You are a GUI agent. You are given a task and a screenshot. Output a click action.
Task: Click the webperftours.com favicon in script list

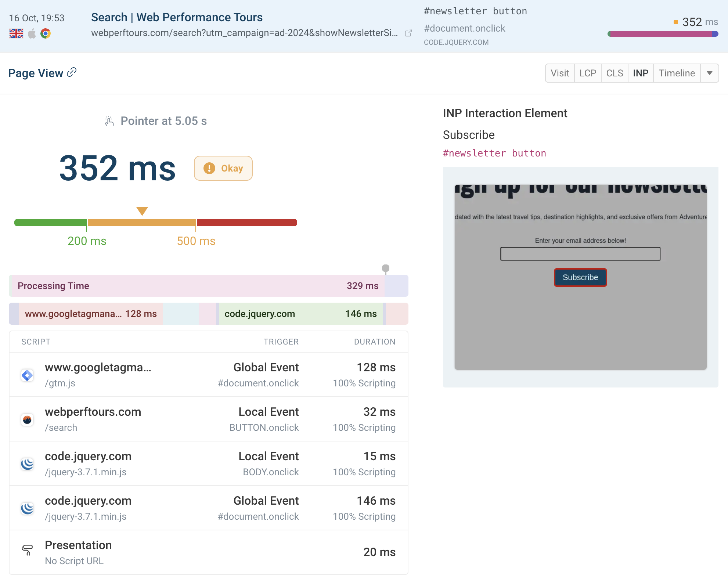click(x=27, y=419)
